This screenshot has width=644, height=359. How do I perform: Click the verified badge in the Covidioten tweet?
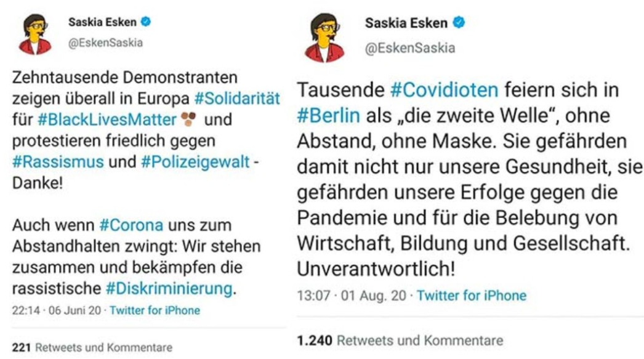(x=459, y=23)
